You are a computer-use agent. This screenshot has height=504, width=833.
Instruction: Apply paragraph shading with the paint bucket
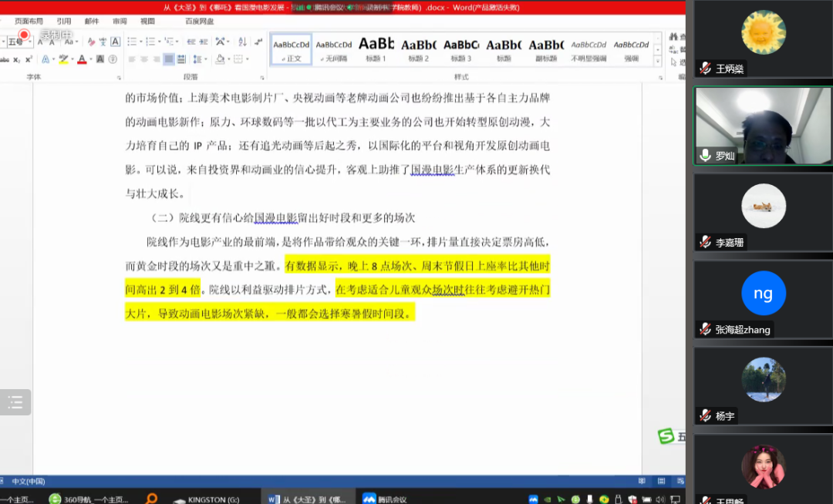(220, 59)
